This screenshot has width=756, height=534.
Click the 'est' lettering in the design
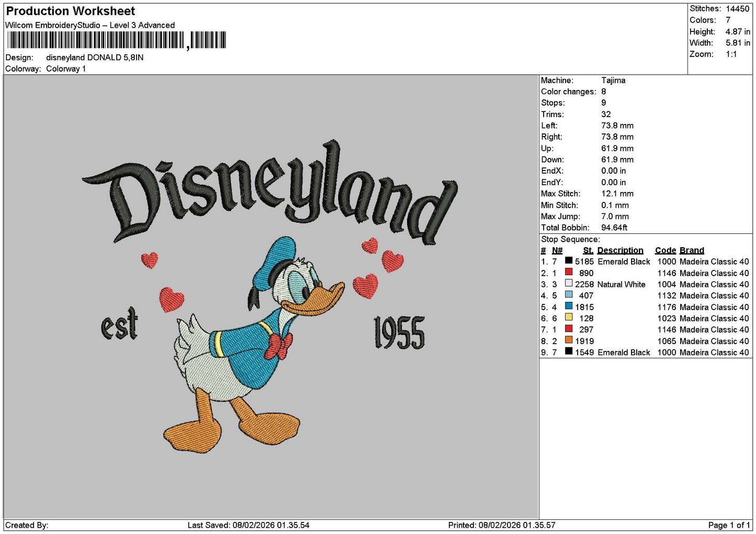[120, 324]
